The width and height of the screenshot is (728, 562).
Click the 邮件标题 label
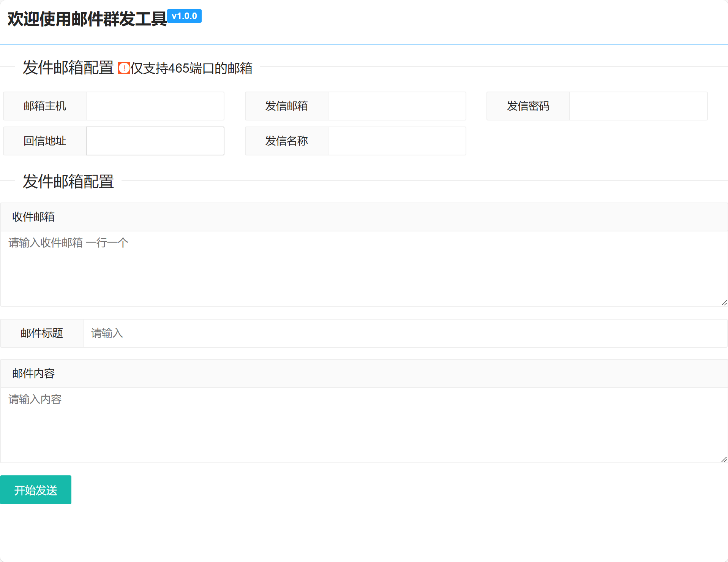pyautogui.click(x=42, y=333)
